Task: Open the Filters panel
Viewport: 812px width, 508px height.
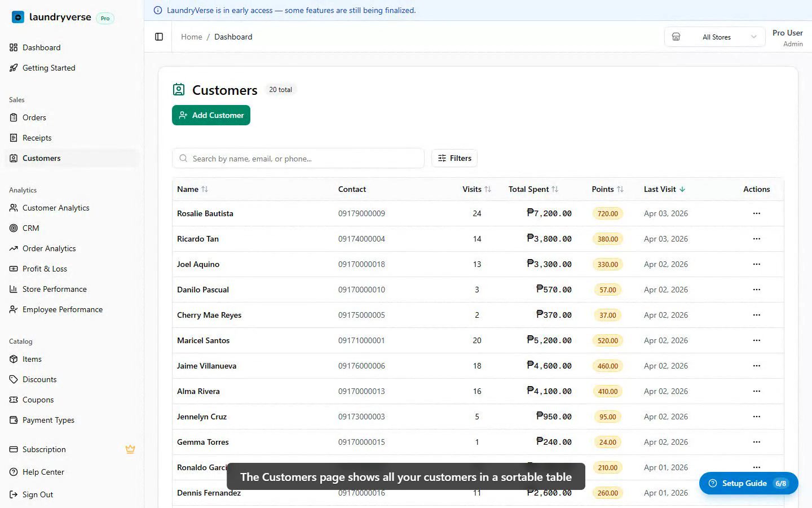Action: (454, 158)
